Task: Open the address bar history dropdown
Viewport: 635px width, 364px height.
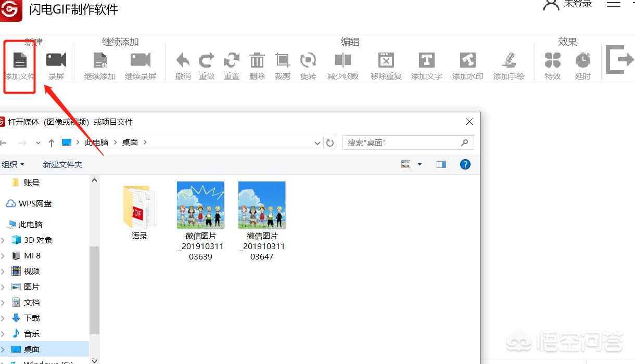Action: click(x=318, y=142)
